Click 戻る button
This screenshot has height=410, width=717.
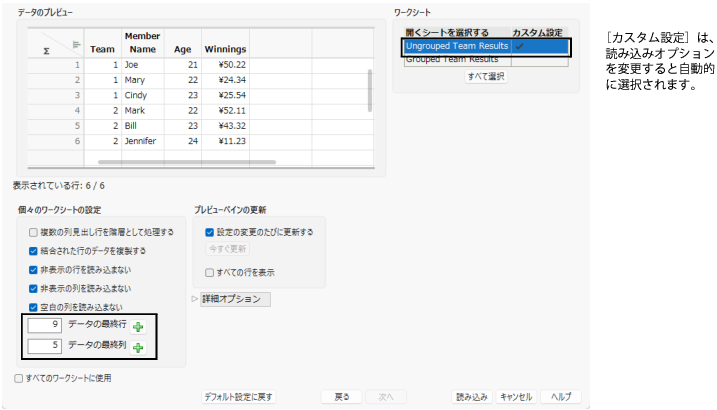(x=341, y=397)
